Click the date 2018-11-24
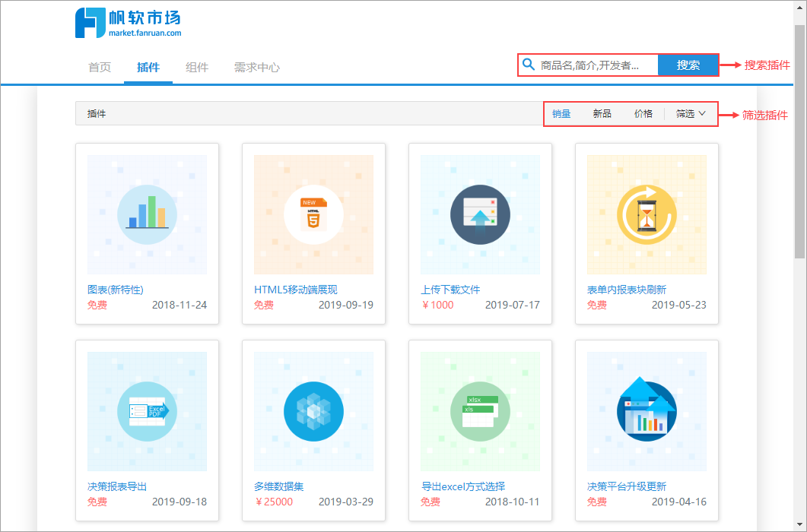This screenshot has height=532, width=807. pyautogui.click(x=179, y=305)
